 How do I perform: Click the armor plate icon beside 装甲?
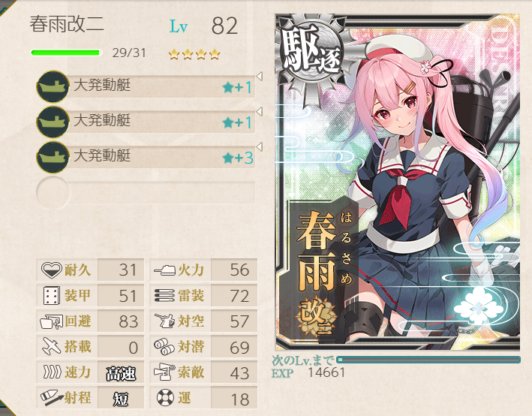[x=52, y=295]
